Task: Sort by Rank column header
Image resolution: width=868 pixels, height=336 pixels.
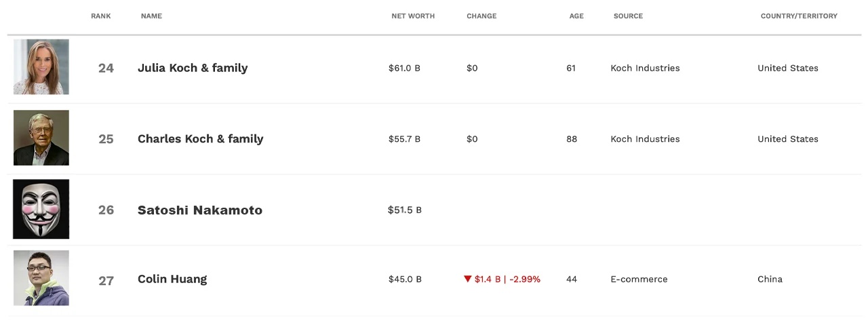Action: click(x=101, y=16)
